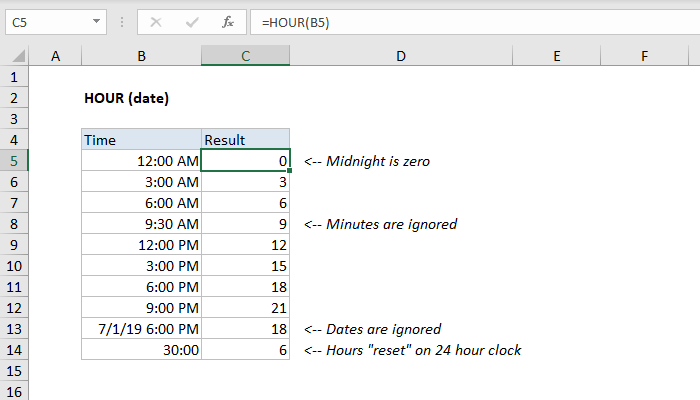Select row 7 header
The width and height of the screenshot is (700, 400).
coord(14,203)
